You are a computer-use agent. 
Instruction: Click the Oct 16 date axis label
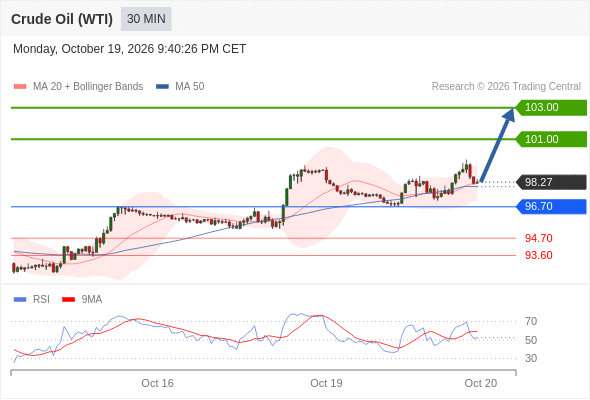[x=157, y=383]
